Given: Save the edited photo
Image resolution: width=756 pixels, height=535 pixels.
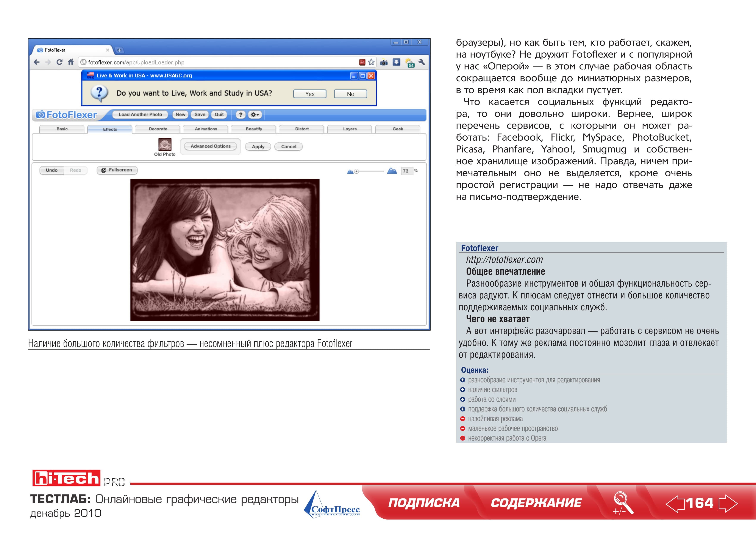Looking at the screenshot, I should tap(200, 114).
